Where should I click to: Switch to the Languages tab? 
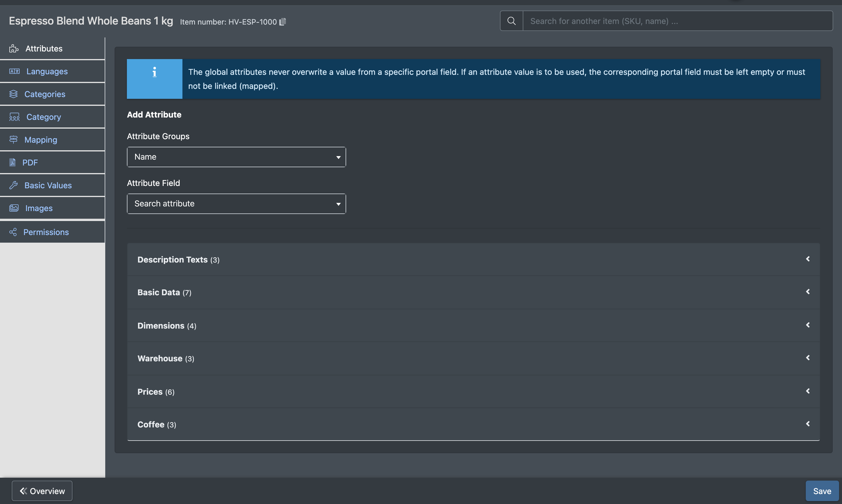tap(52, 71)
